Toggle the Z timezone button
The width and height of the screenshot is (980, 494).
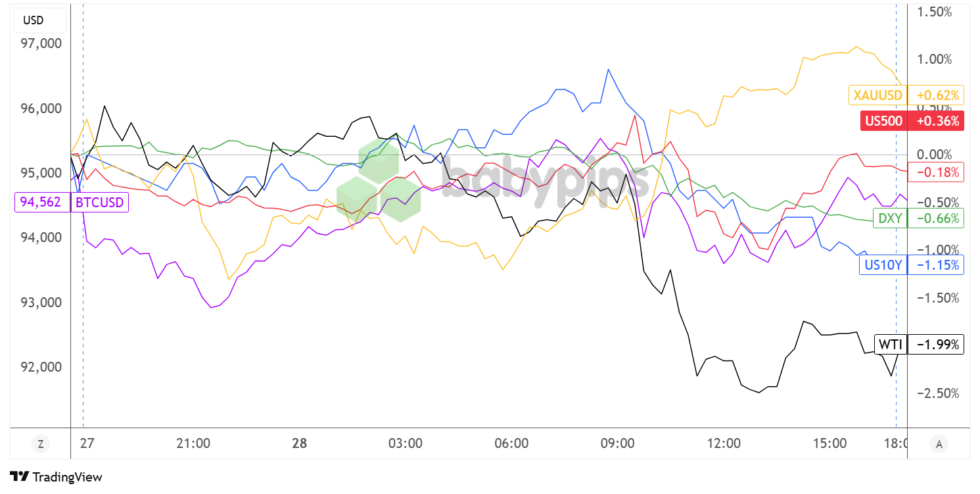(x=41, y=444)
